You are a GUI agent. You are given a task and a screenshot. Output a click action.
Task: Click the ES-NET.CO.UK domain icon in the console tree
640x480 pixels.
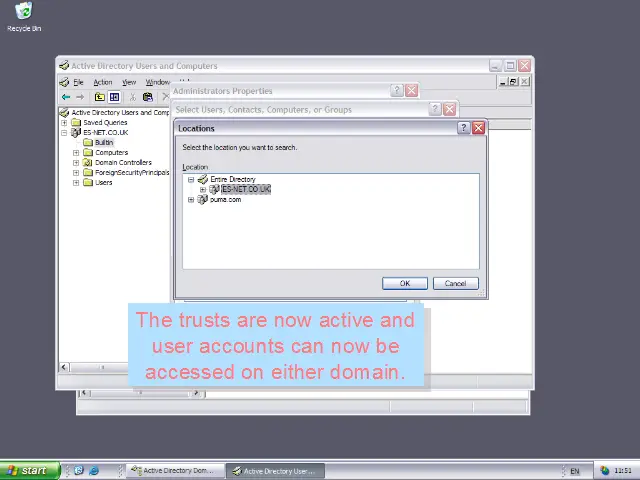click(x=76, y=132)
